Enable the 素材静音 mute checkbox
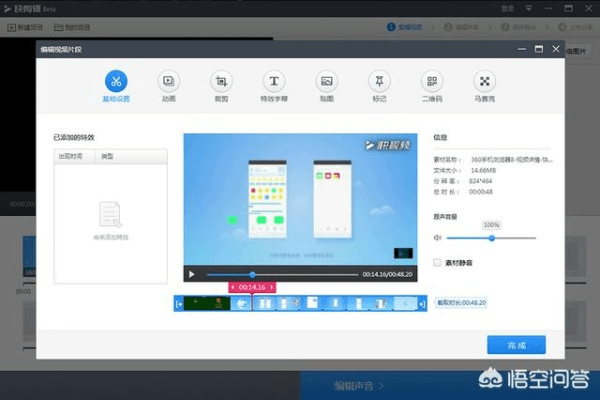The width and height of the screenshot is (600, 400). point(438,262)
